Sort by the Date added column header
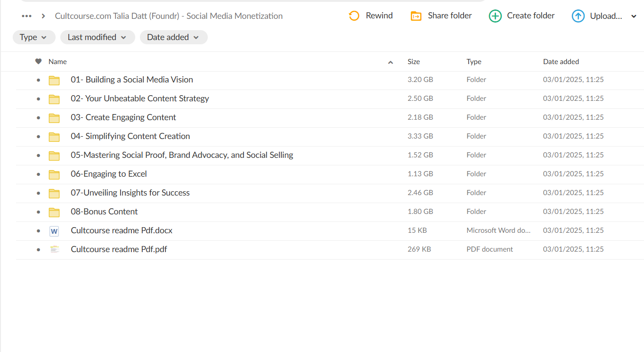 click(561, 61)
